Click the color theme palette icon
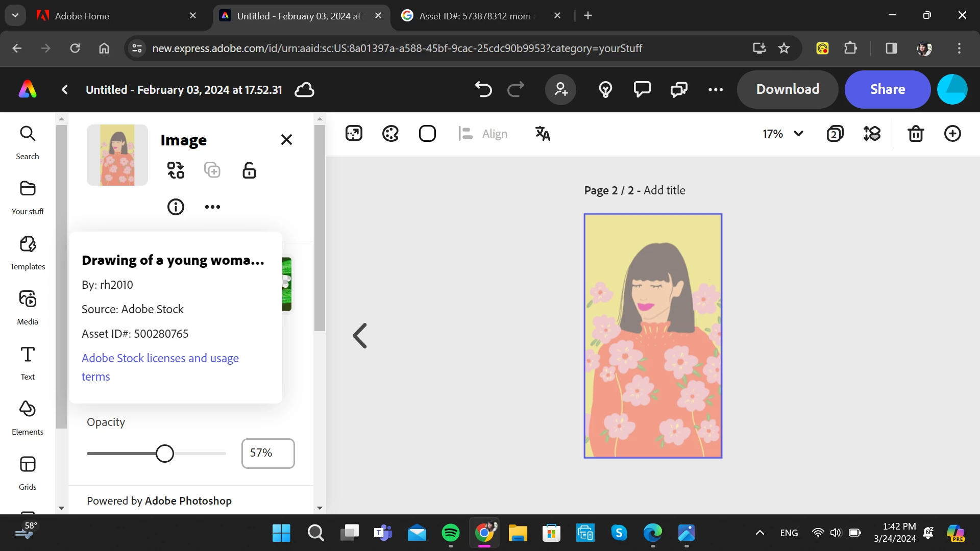 pos(390,134)
